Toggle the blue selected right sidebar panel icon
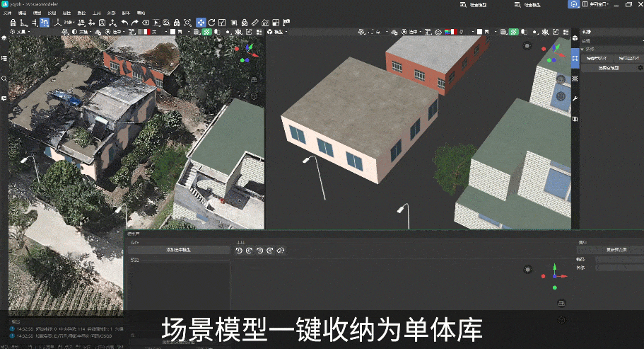Viewport: 644px width, 349px height. (x=575, y=58)
